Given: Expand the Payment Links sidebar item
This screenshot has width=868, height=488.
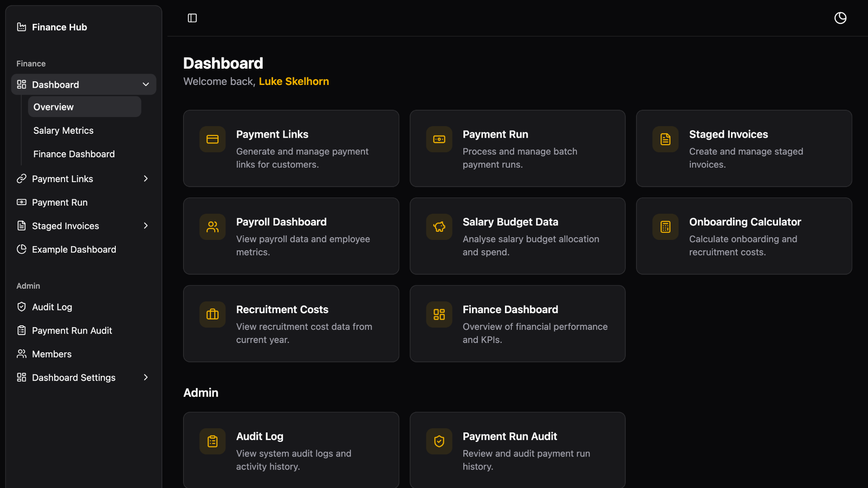Looking at the screenshot, I should (146, 178).
